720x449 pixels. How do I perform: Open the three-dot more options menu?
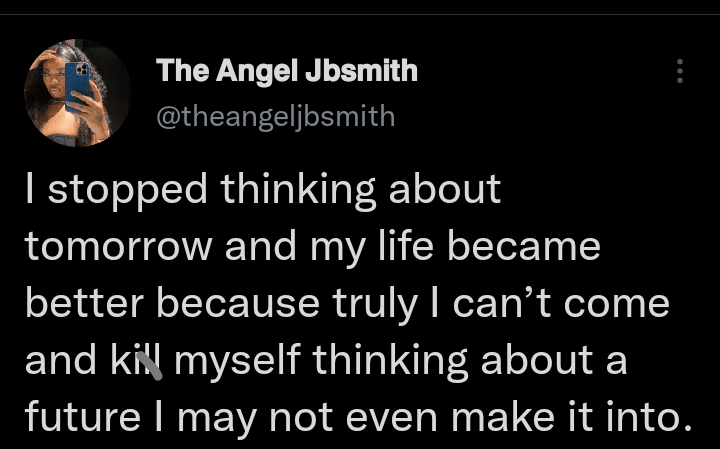680,71
